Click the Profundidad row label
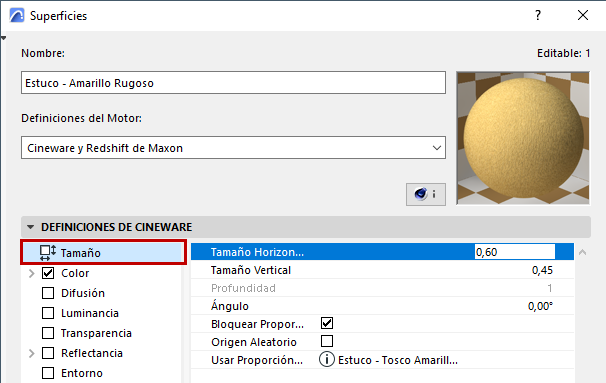 [x=243, y=288]
